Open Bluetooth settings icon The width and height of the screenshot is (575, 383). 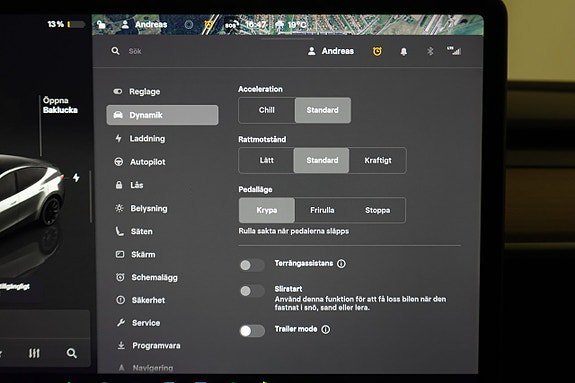click(x=430, y=51)
